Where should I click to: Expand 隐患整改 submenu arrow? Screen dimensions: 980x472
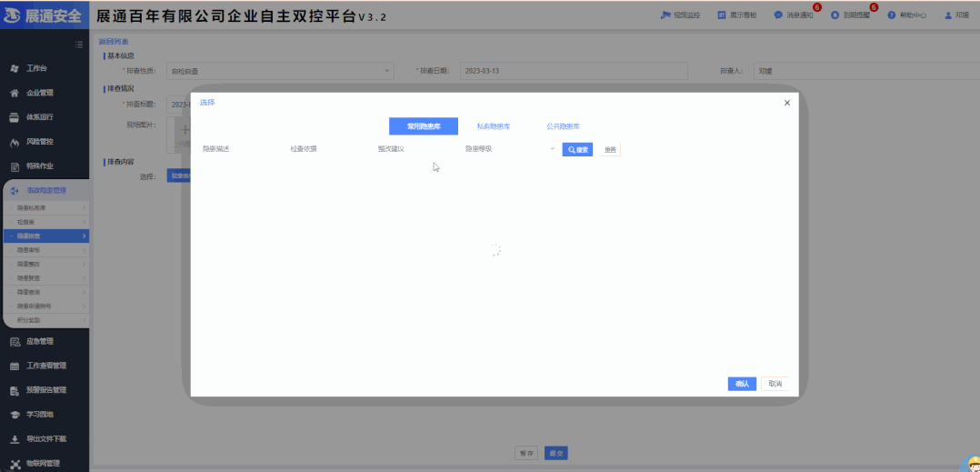[x=84, y=264]
